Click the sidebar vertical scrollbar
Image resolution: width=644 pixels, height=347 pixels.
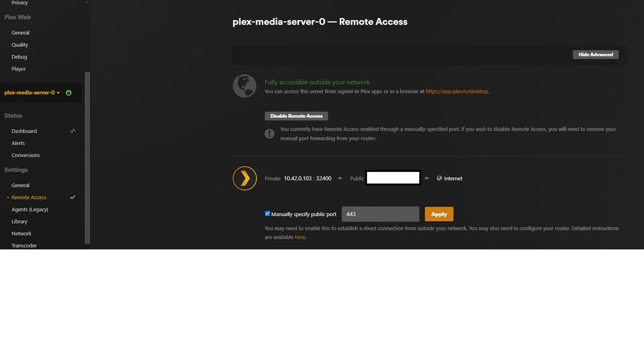[87, 158]
